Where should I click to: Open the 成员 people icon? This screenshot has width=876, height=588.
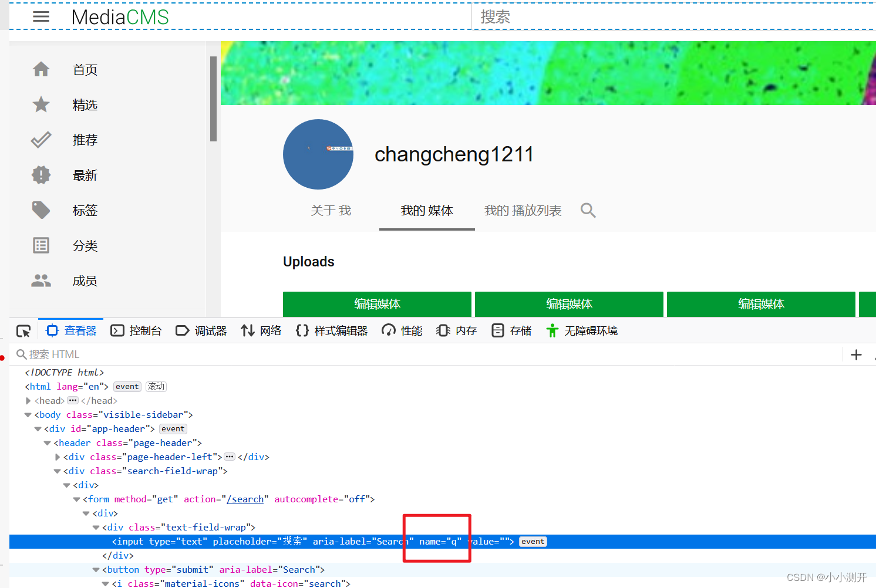41,281
